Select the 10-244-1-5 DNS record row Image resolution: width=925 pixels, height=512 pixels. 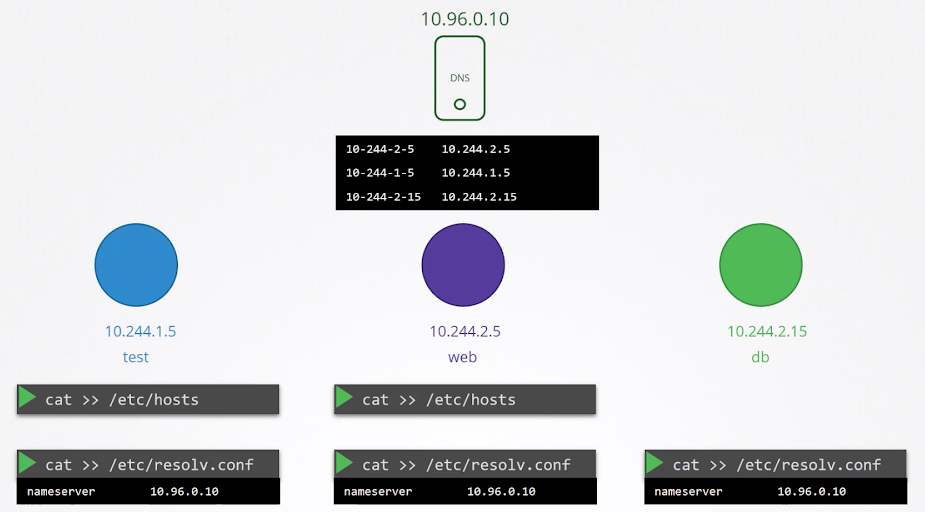(467, 173)
